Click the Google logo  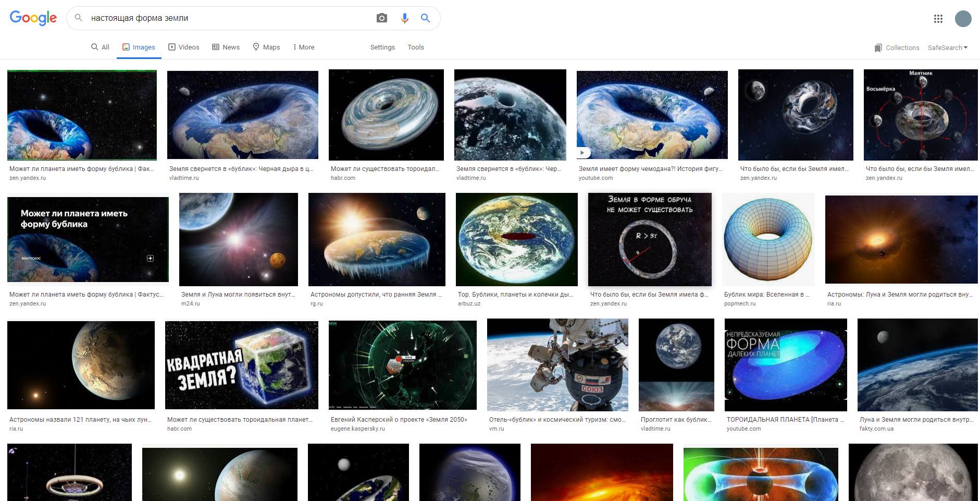click(33, 18)
